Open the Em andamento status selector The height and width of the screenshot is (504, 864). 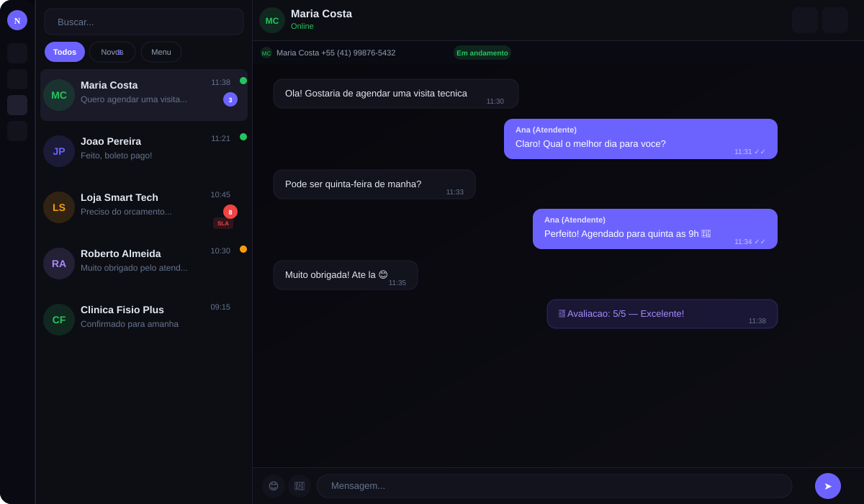coord(482,53)
